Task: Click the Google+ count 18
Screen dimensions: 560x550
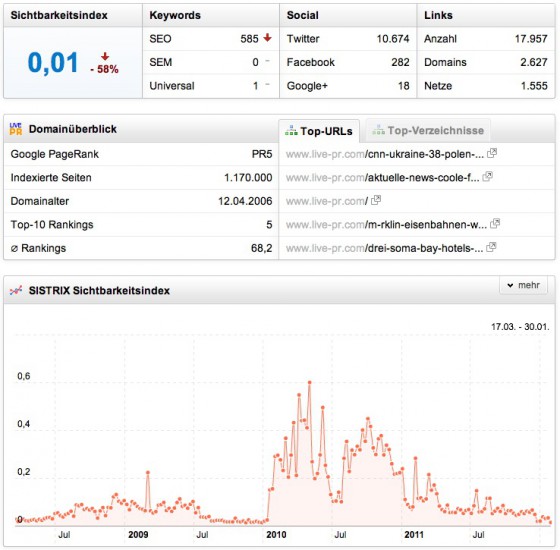Action: coord(404,86)
